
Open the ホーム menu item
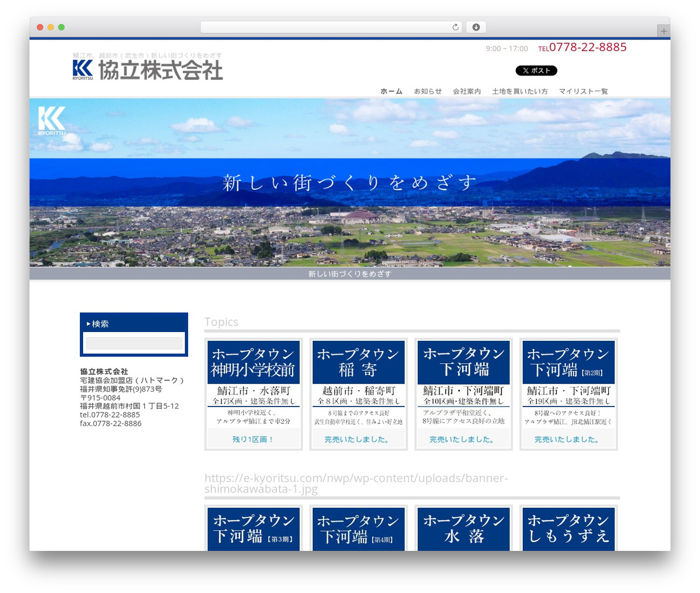(392, 91)
